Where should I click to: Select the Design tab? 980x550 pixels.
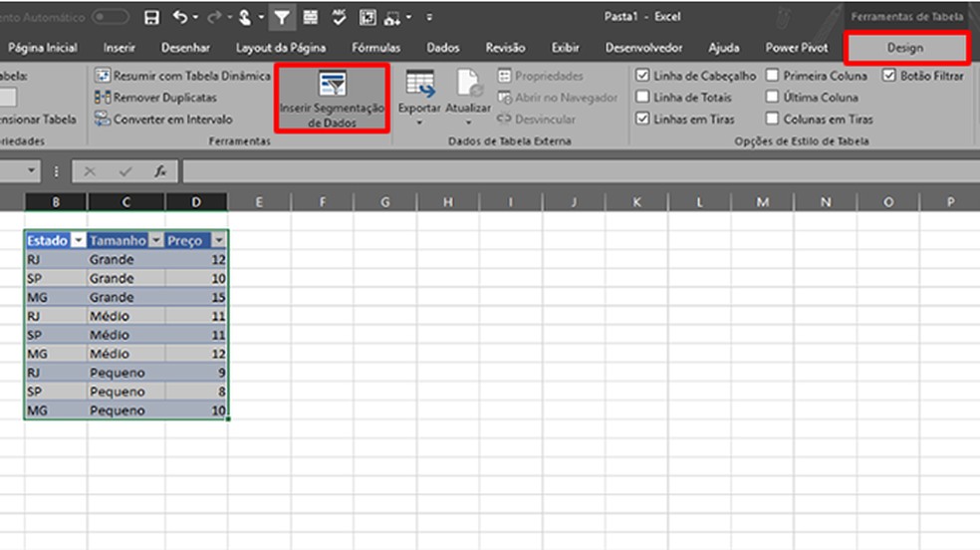(905, 48)
